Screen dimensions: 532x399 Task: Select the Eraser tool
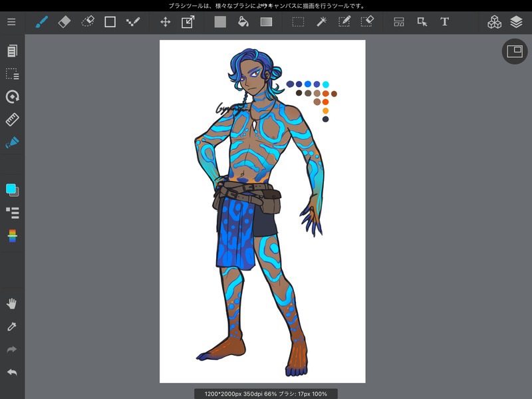point(65,22)
